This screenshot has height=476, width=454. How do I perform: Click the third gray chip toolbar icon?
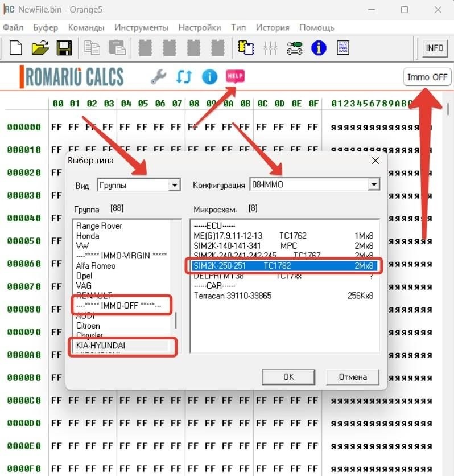click(193, 48)
